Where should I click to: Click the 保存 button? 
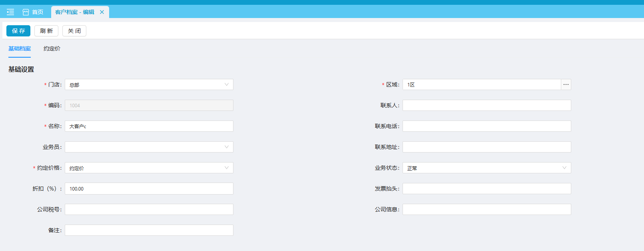click(18, 31)
